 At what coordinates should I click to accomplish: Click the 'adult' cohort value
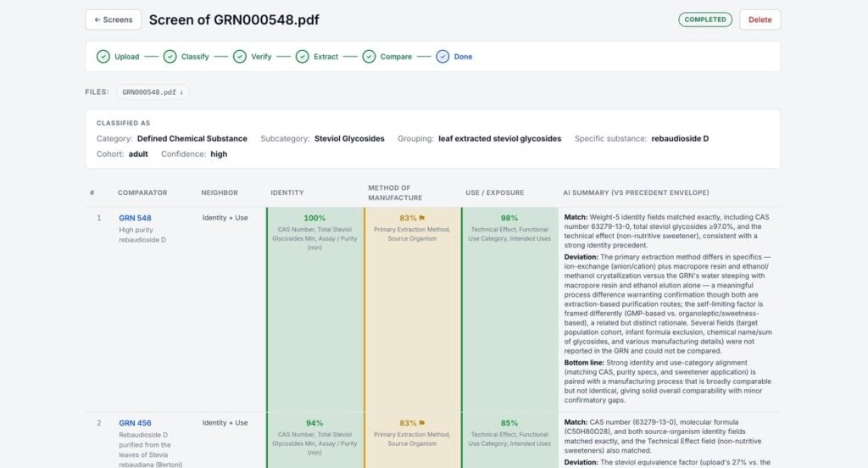click(x=138, y=154)
